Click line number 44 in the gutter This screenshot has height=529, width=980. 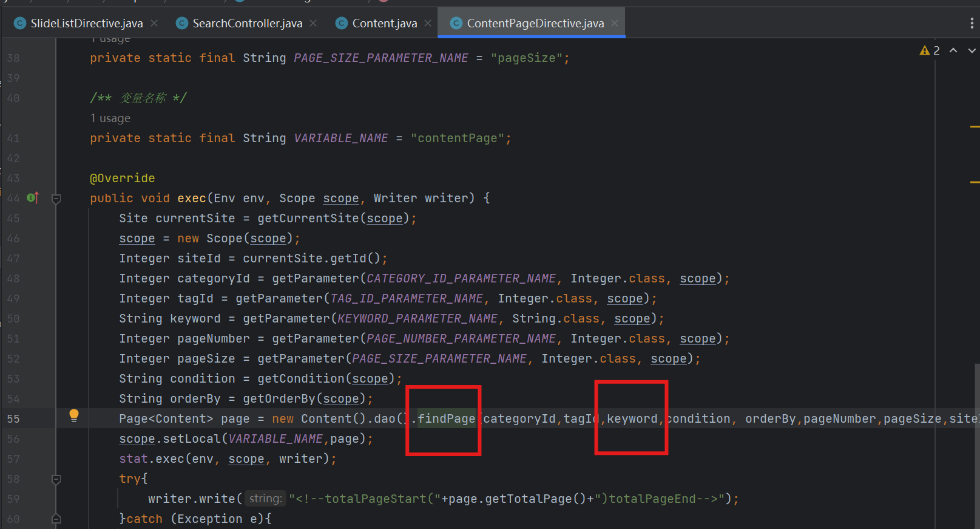click(x=13, y=198)
